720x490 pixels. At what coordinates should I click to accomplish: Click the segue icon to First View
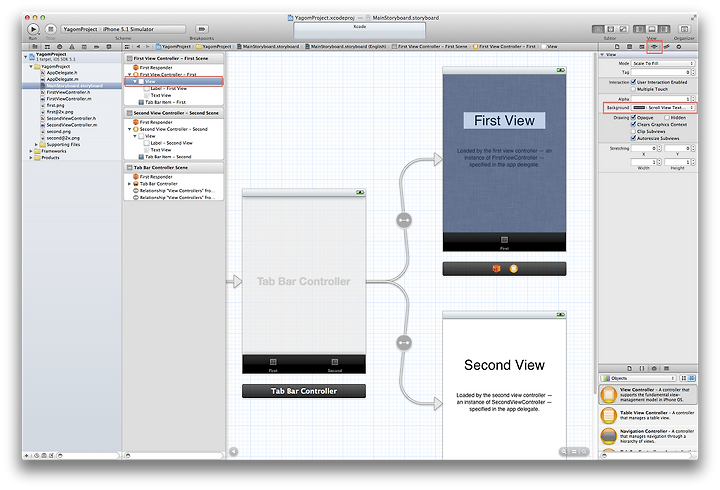point(404,220)
